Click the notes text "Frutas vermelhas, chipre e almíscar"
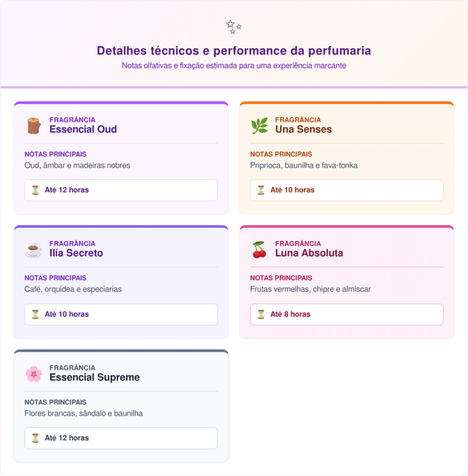The image size is (468, 476). click(x=310, y=289)
